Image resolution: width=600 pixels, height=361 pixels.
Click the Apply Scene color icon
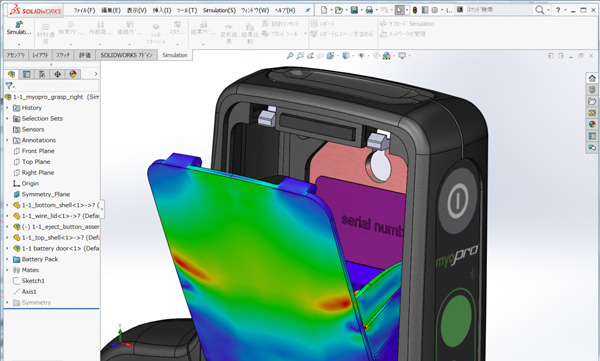click(x=386, y=56)
